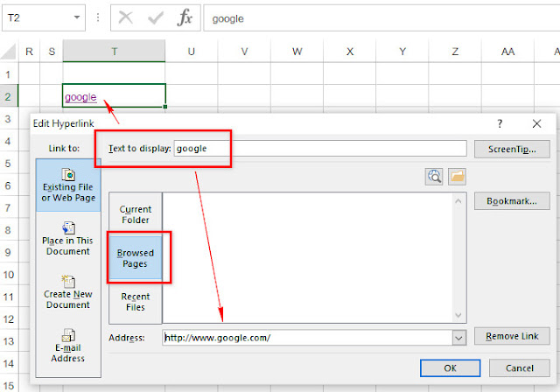Image resolution: width=560 pixels, height=392 pixels.
Task: Select Place in This Document option
Action: click(x=68, y=239)
